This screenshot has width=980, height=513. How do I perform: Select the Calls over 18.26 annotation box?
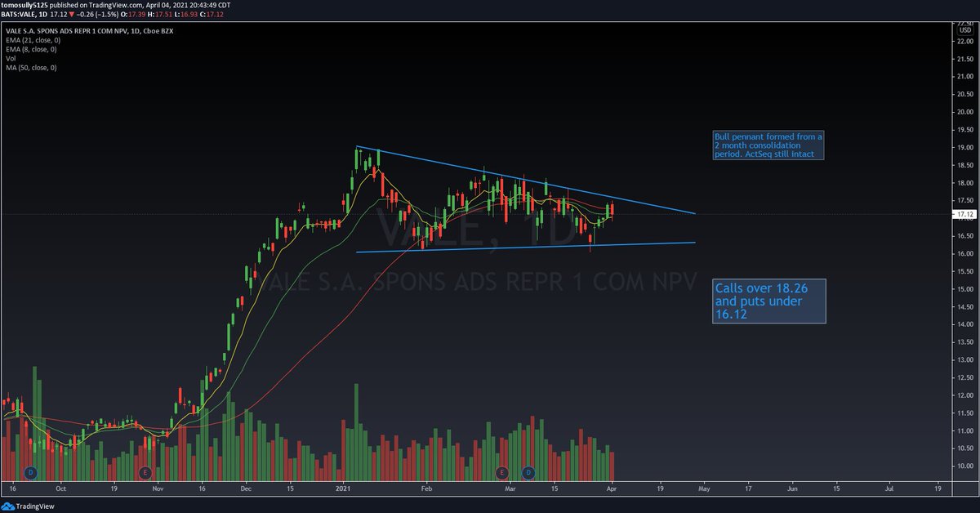[x=768, y=301]
